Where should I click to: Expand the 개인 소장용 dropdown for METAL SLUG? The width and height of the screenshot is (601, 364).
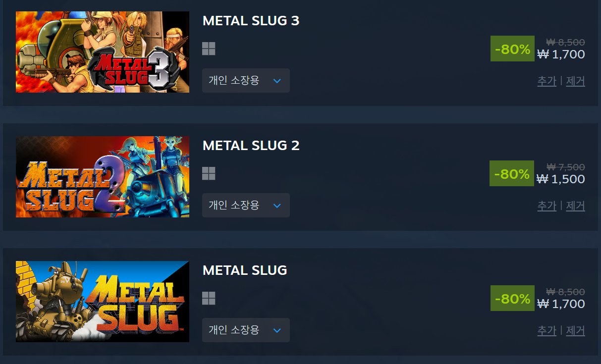click(x=246, y=330)
